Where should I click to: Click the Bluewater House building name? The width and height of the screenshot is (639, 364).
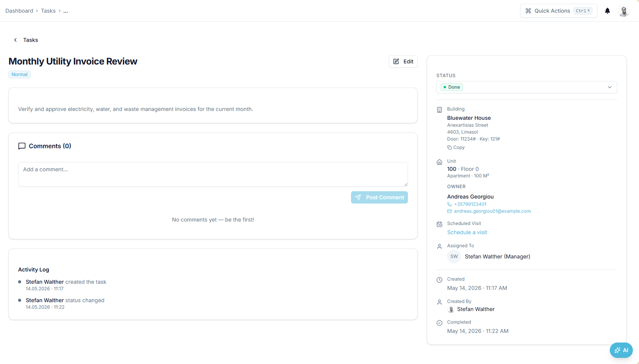click(x=469, y=118)
